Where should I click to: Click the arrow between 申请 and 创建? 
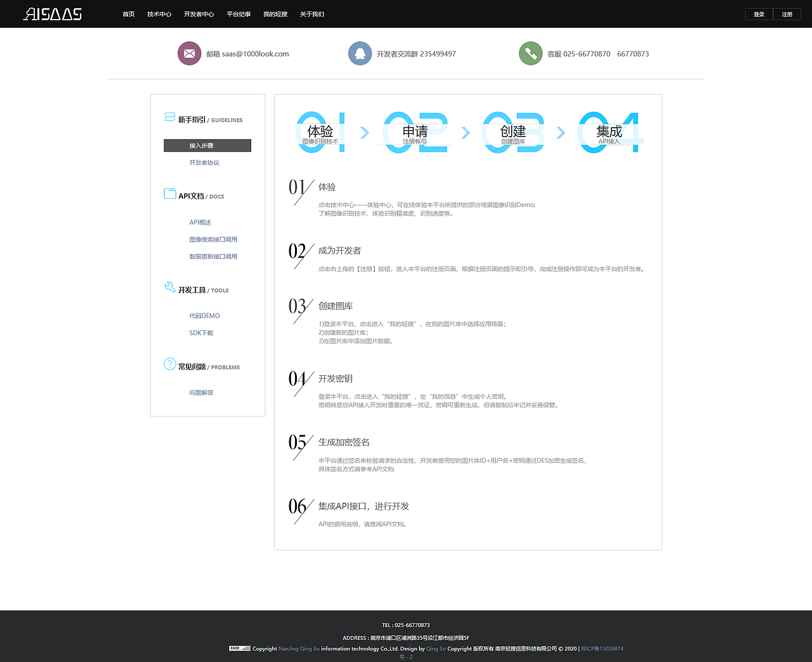[x=466, y=133]
